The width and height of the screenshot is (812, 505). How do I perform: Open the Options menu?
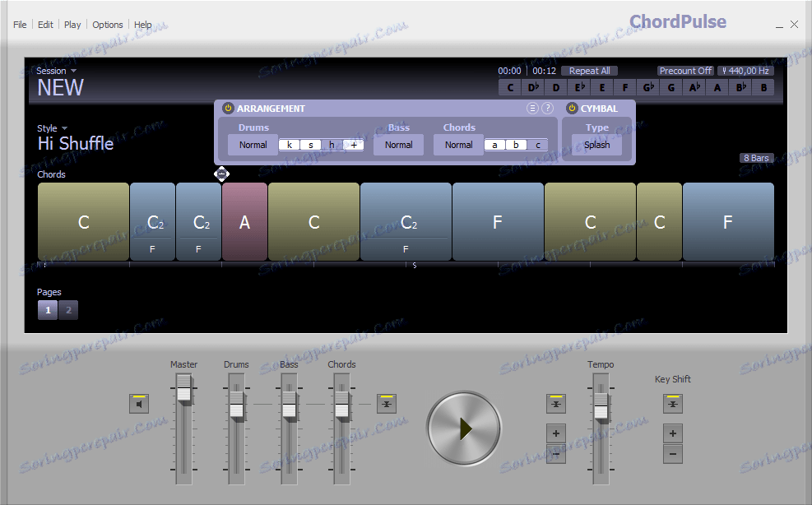(x=108, y=25)
